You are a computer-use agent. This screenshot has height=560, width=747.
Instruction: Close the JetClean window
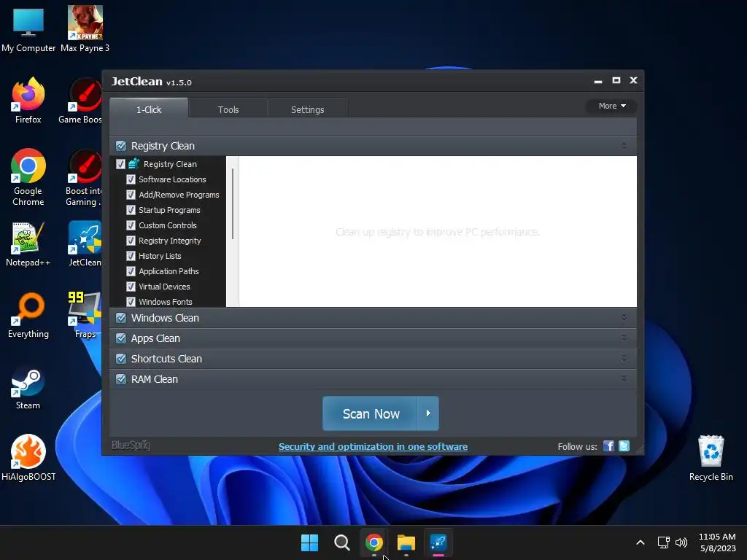point(633,80)
